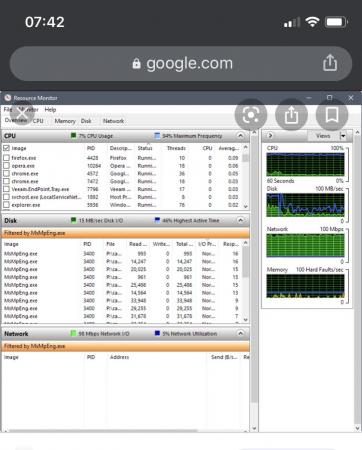Sort Disk list by Response Time column
The image size is (362, 450).
(231, 244)
